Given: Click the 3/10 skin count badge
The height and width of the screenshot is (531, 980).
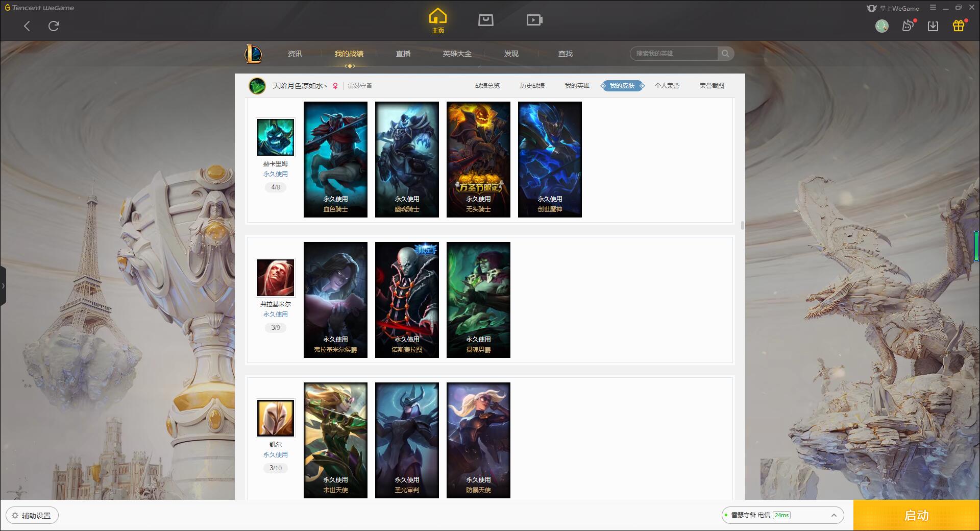Looking at the screenshot, I should [276, 468].
